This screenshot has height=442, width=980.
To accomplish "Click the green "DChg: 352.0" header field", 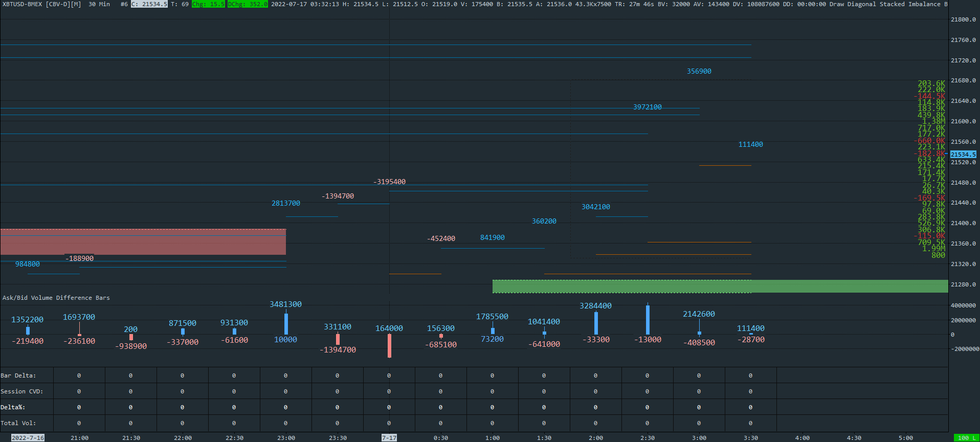I will point(248,4).
